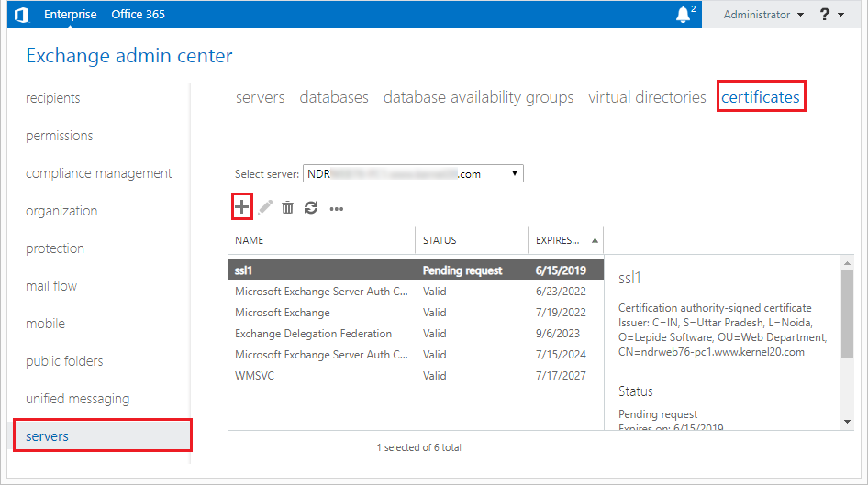868x485 pixels.
Task: Go to public folders in sidebar
Action: (x=64, y=361)
